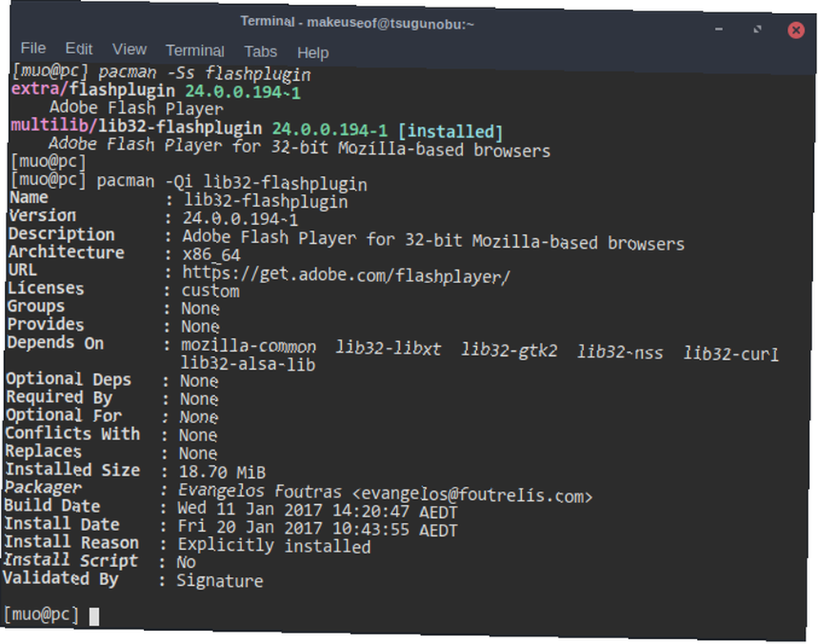Screen dimensions: 818x644
Task: Click the 'Version' field label
Action: (x=43, y=215)
